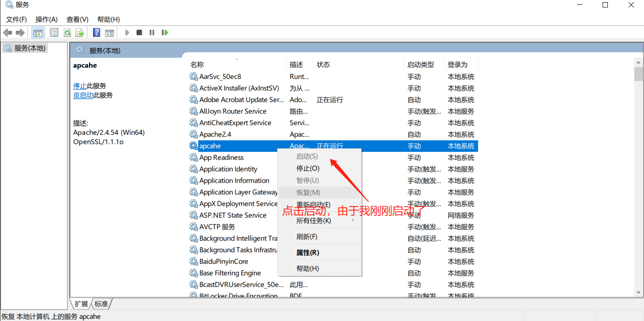Select the Application Information service name
The image size is (644, 321).
235,181
